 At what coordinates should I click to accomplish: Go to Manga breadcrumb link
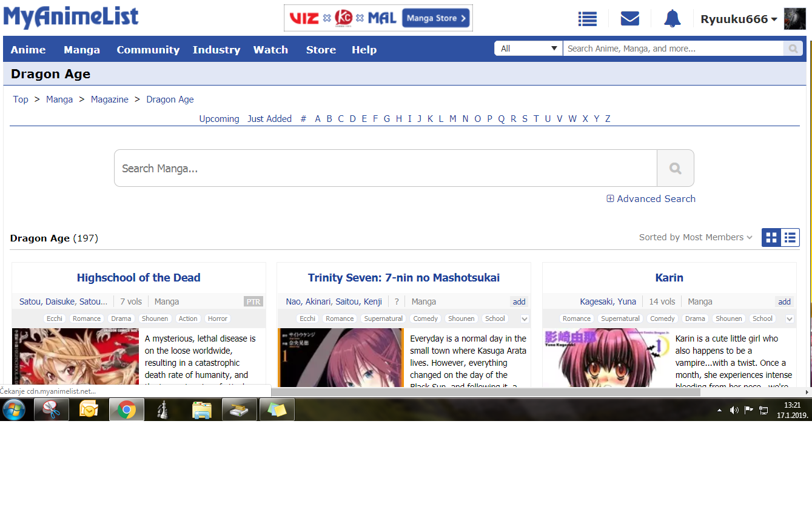tap(59, 99)
